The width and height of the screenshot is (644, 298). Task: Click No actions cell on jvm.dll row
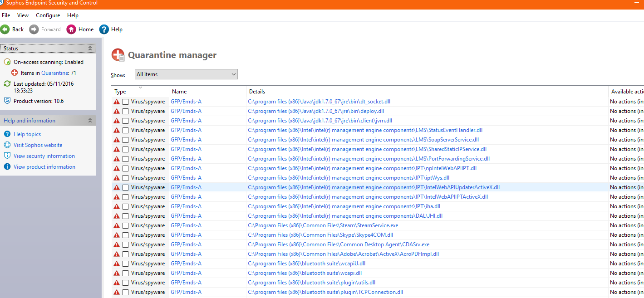point(626,121)
